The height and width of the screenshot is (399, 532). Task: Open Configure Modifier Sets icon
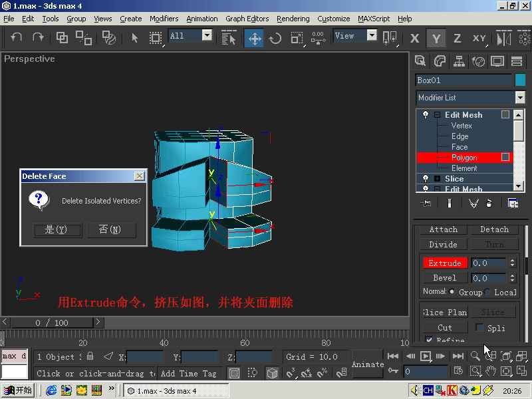513,203
